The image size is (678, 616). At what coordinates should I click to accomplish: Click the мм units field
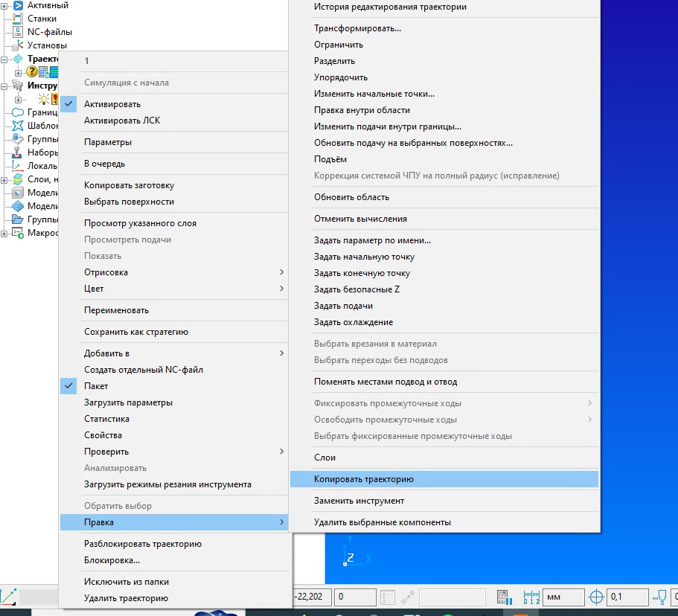(x=563, y=597)
